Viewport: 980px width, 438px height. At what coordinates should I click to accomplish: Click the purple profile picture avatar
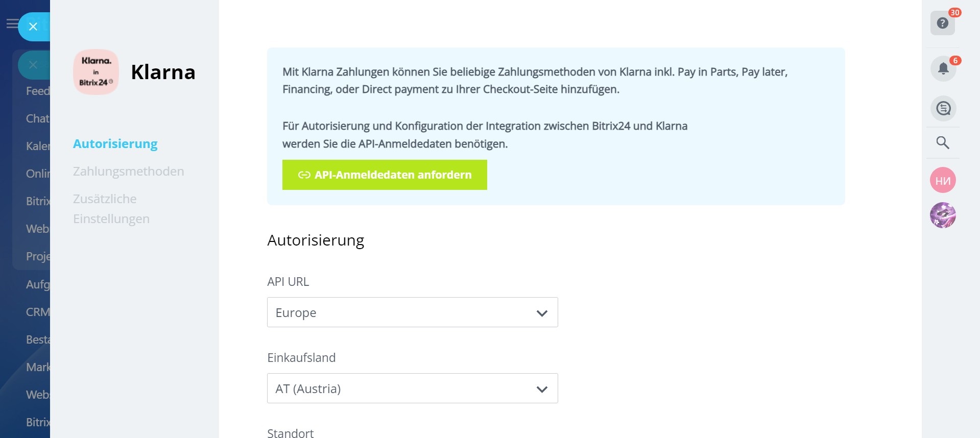coord(943,215)
